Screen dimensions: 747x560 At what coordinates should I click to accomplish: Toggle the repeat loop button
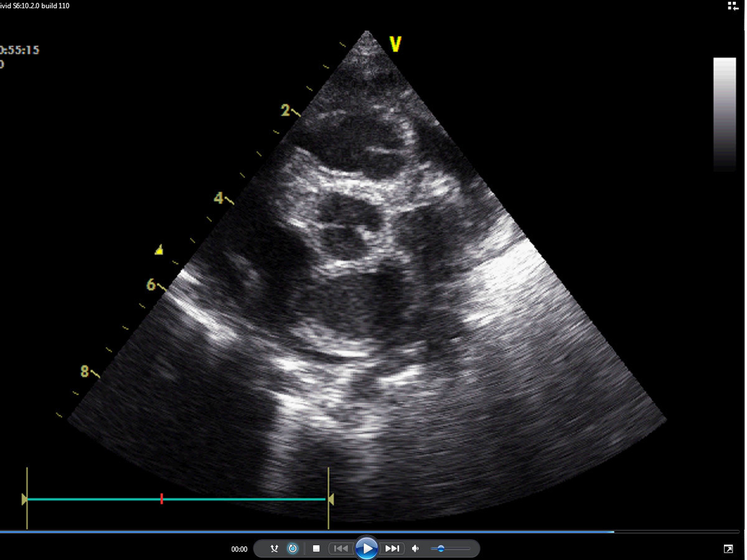[293, 549]
